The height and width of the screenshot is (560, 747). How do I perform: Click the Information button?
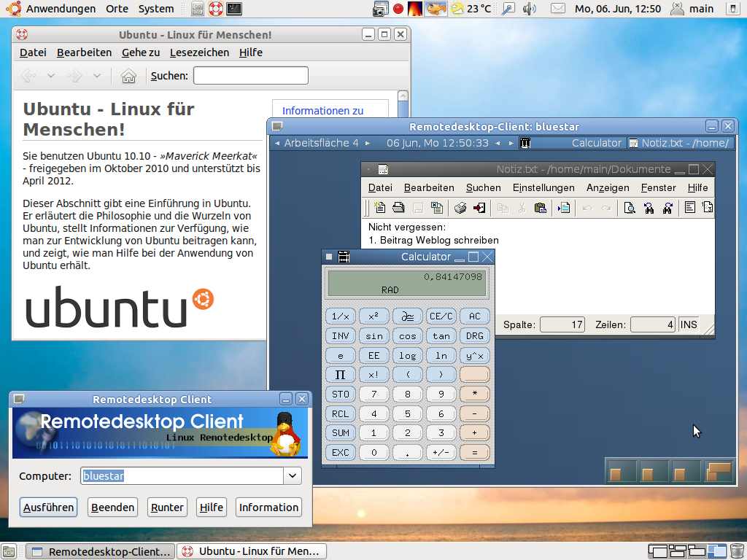click(268, 507)
